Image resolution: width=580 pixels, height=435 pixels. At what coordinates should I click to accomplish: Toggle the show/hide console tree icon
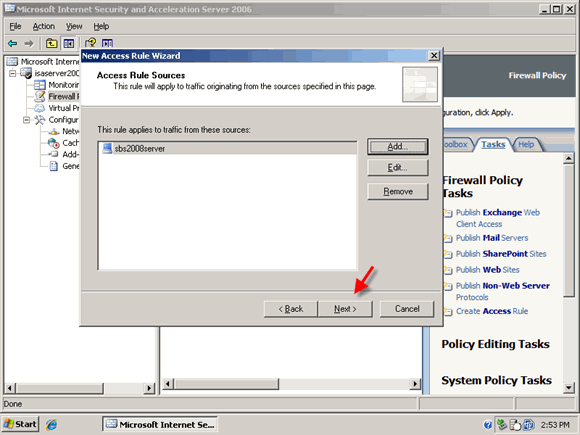pyautogui.click(x=68, y=44)
